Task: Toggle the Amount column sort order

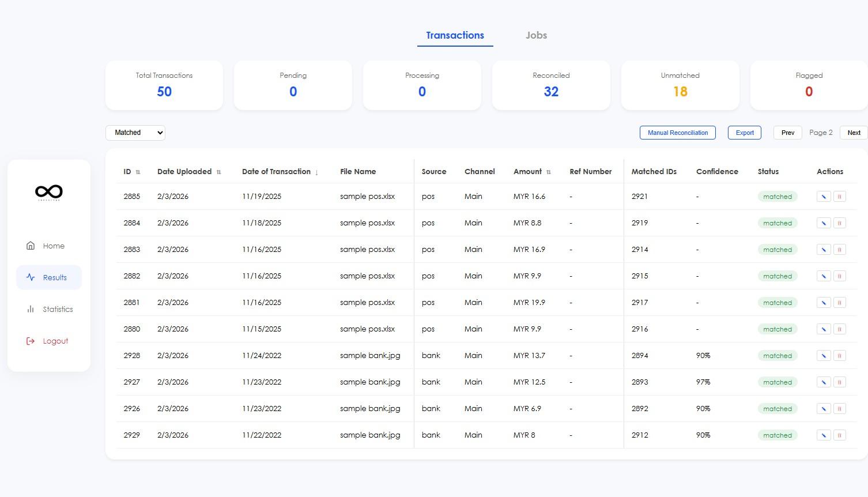Action: click(548, 171)
